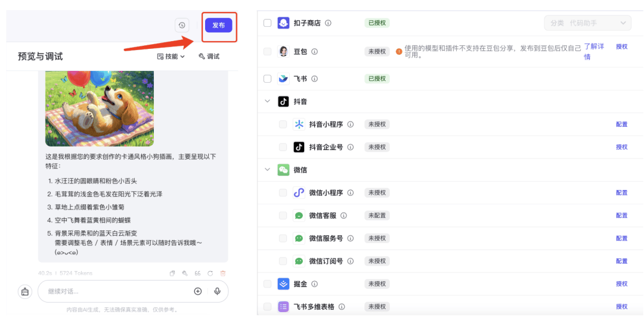Click the 微信服务号 icon

click(x=299, y=238)
